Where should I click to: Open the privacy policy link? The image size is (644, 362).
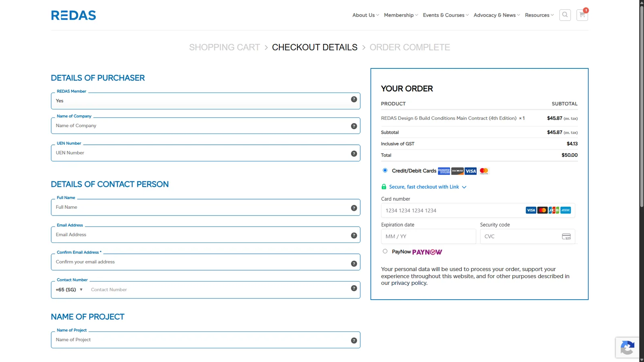pyautogui.click(x=409, y=283)
